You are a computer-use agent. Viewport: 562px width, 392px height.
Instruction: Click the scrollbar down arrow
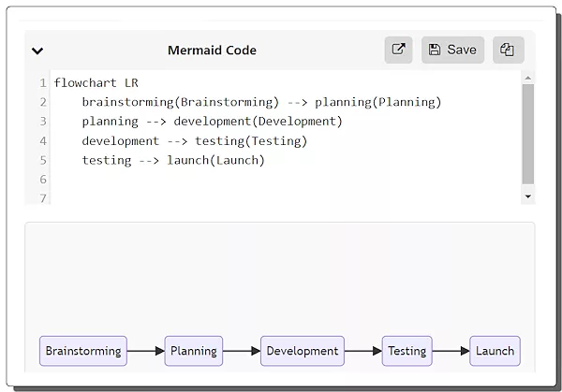527,196
